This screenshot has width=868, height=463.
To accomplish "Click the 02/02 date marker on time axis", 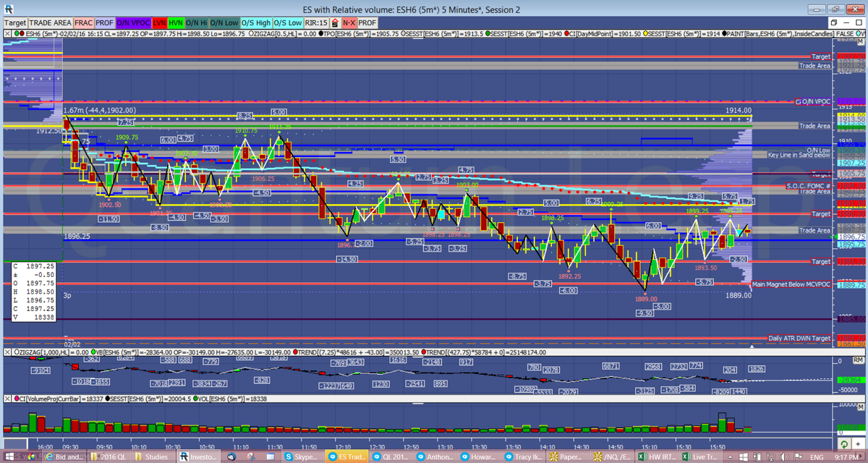I will [x=72, y=346].
